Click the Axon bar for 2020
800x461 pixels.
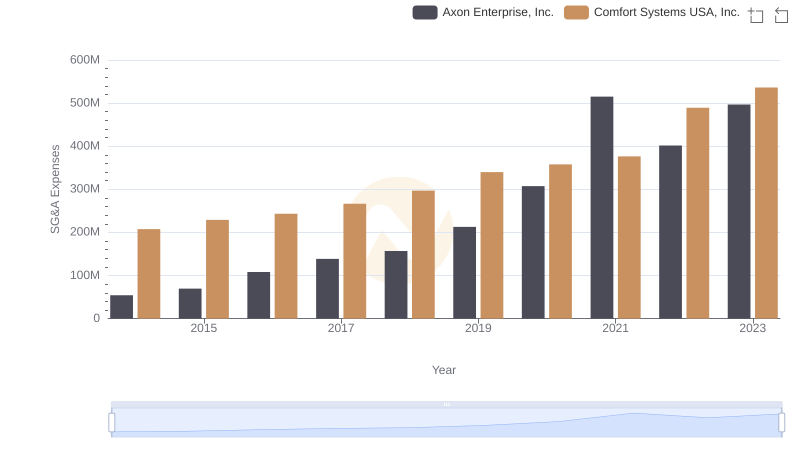(533, 252)
